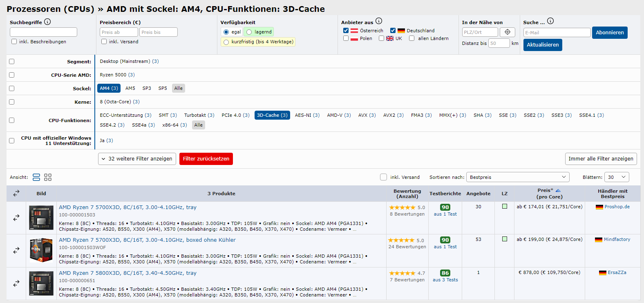Click the locate-me crosshair icon

click(x=508, y=32)
